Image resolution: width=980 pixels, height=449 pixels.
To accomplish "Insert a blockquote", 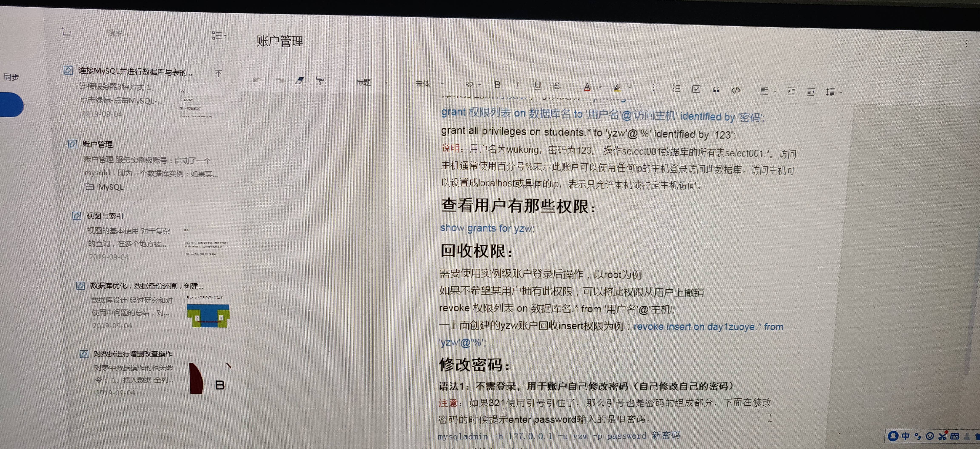I will coord(716,90).
